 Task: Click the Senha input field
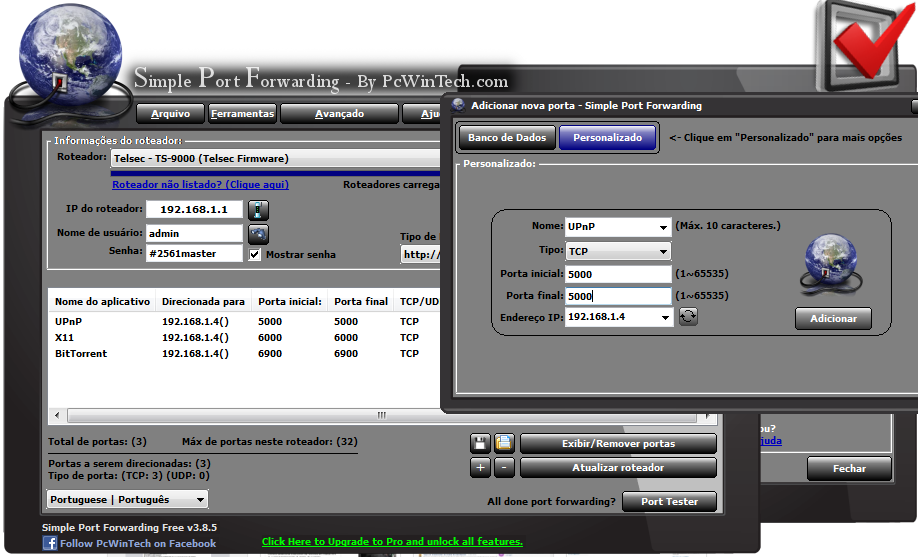pyautogui.click(x=194, y=254)
